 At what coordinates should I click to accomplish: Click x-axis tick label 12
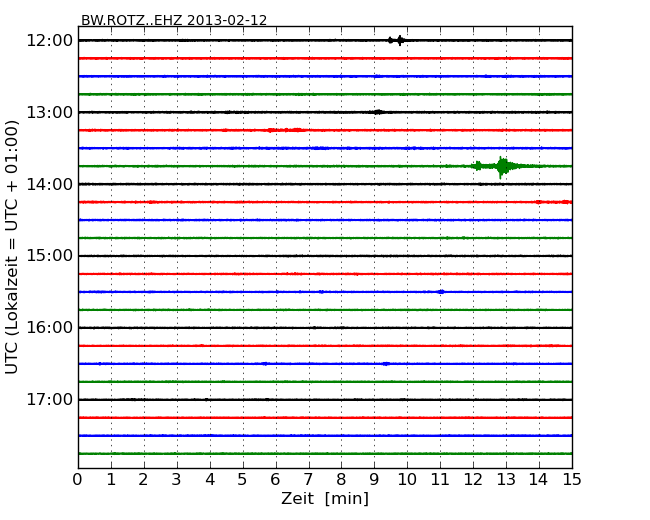[473, 480]
